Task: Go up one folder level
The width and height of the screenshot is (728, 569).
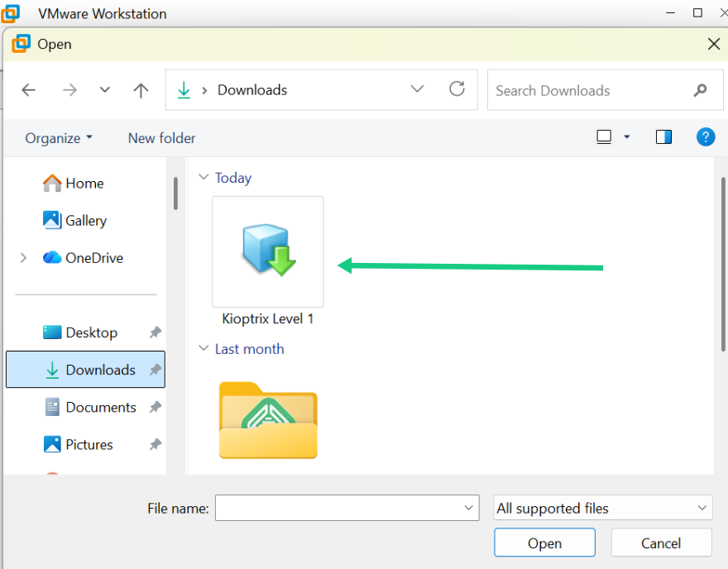Action: pyautogui.click(x=141, y=90)
